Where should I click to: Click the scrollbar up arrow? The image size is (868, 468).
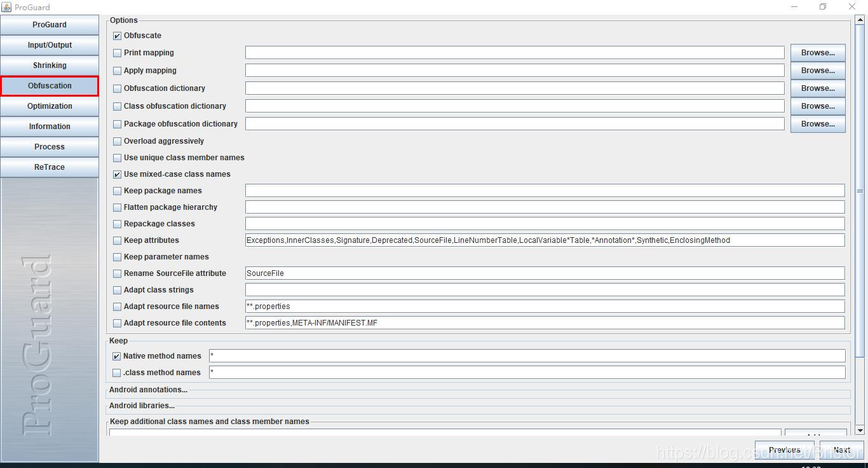[x=860, y=20]
